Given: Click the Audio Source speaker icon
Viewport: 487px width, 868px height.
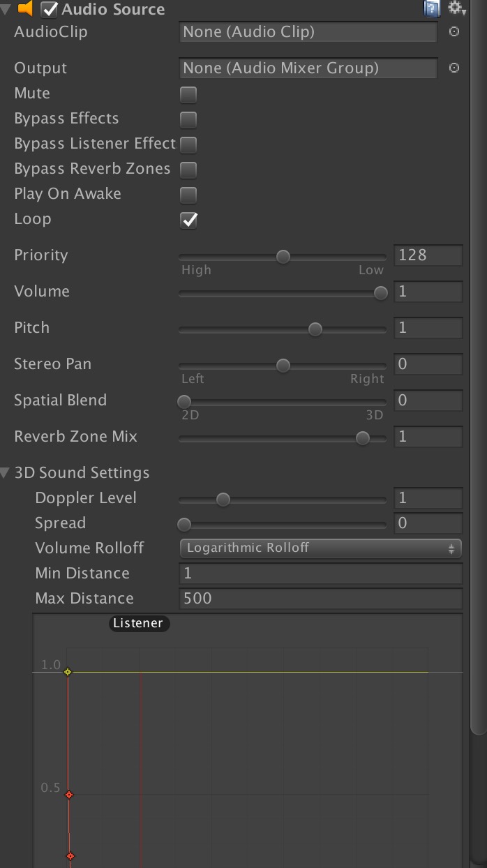Looking at the screenshot, I should click(x=25, y=9).
